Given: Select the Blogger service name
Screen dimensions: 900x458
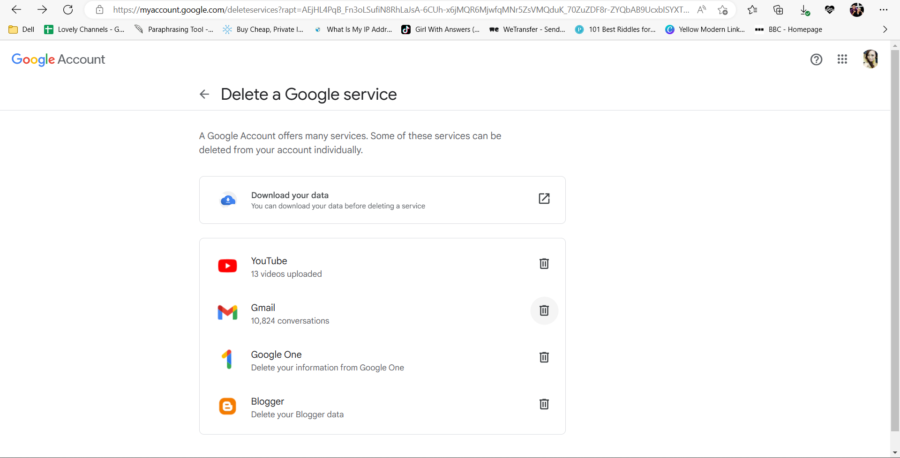Looking at the screenshot, I should 267,401.
